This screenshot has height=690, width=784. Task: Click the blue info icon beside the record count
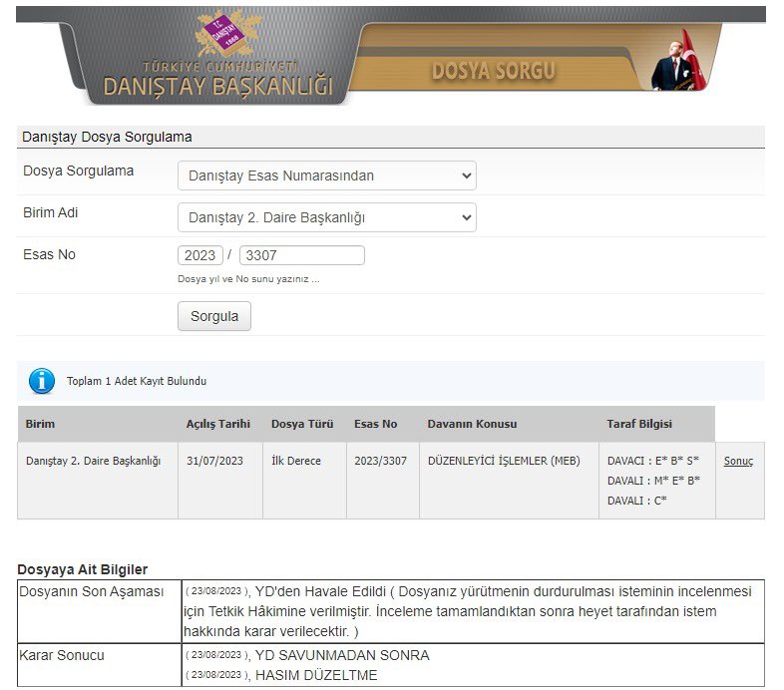click(42, 381)
